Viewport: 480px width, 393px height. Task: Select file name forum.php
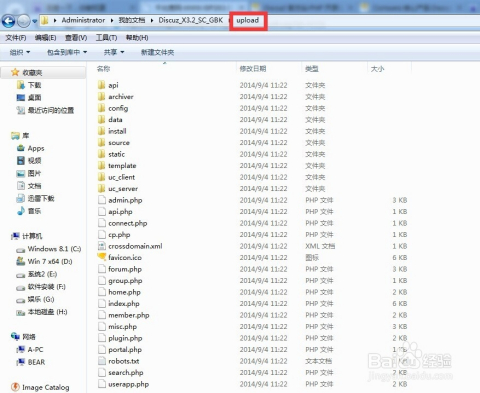click(x=125, y=269)
